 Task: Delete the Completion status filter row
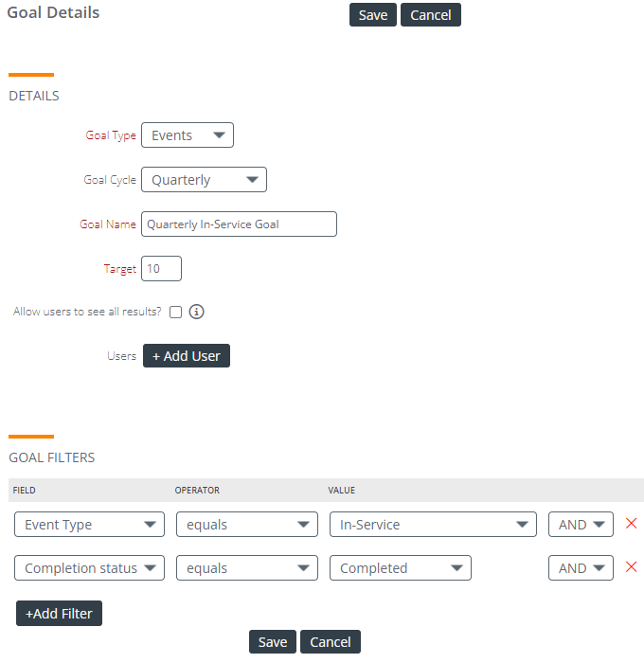[631, 567]
